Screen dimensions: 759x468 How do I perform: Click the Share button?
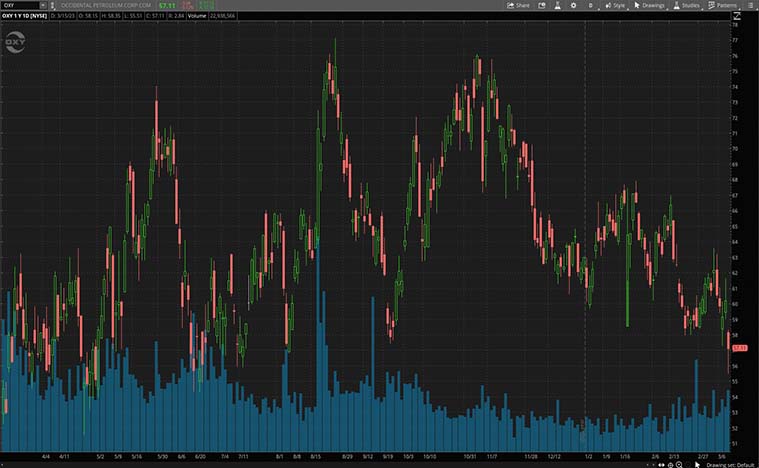[x=518, y=5]
